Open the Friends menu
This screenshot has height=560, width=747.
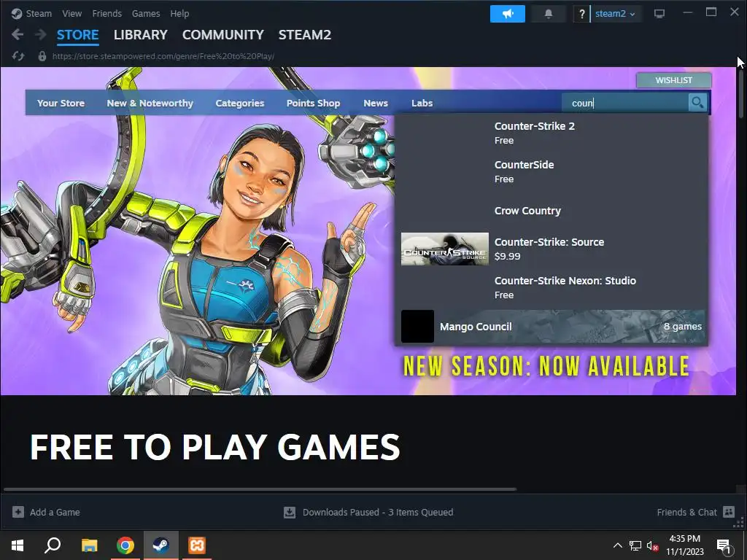click(x=107, y=13)
